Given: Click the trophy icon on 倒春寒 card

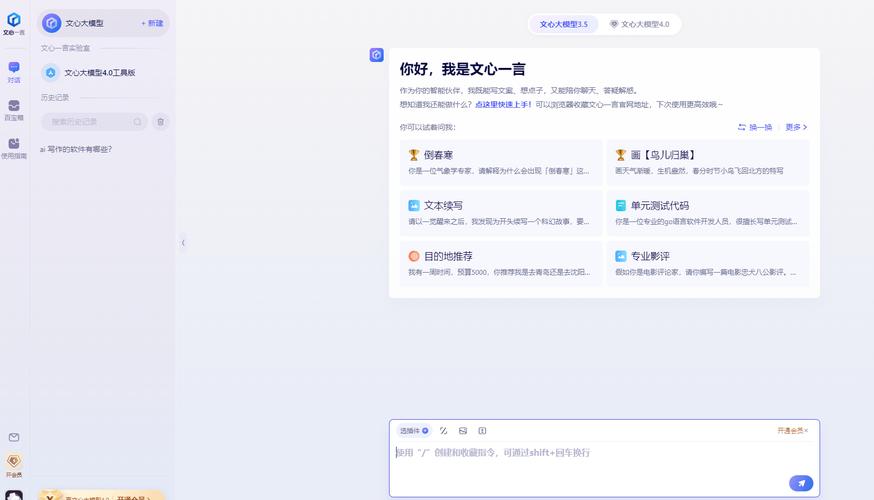Looking at the screenshot, I should pyautogui.click(x=414, y=155).
